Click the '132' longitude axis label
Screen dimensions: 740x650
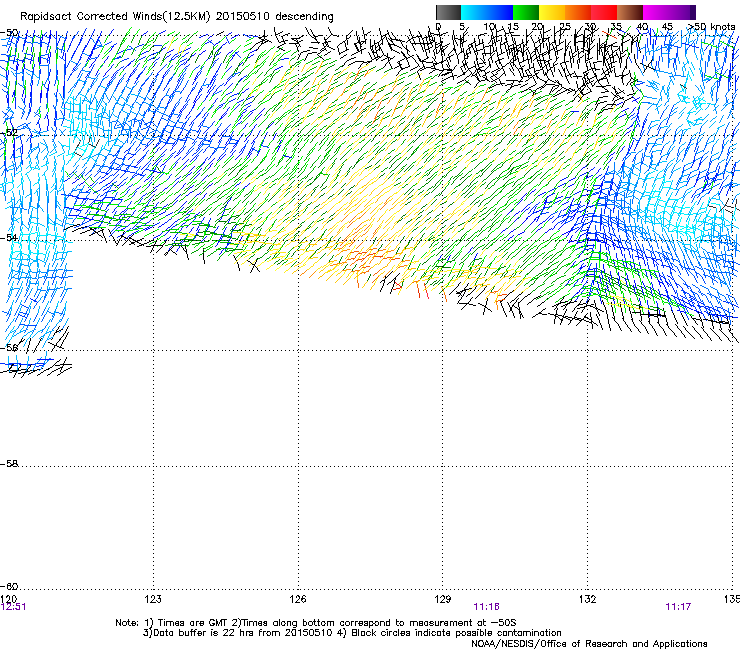(587, 599)
